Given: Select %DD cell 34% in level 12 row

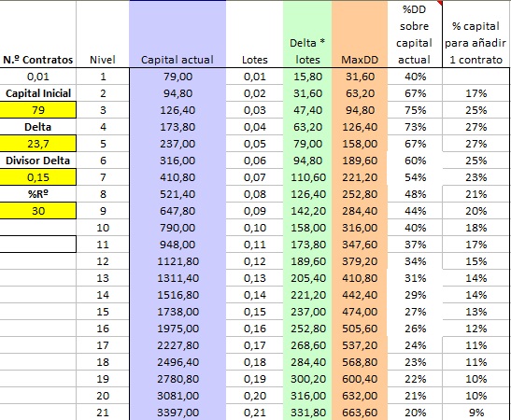Looking at the screenshot, I should (415, 261).
